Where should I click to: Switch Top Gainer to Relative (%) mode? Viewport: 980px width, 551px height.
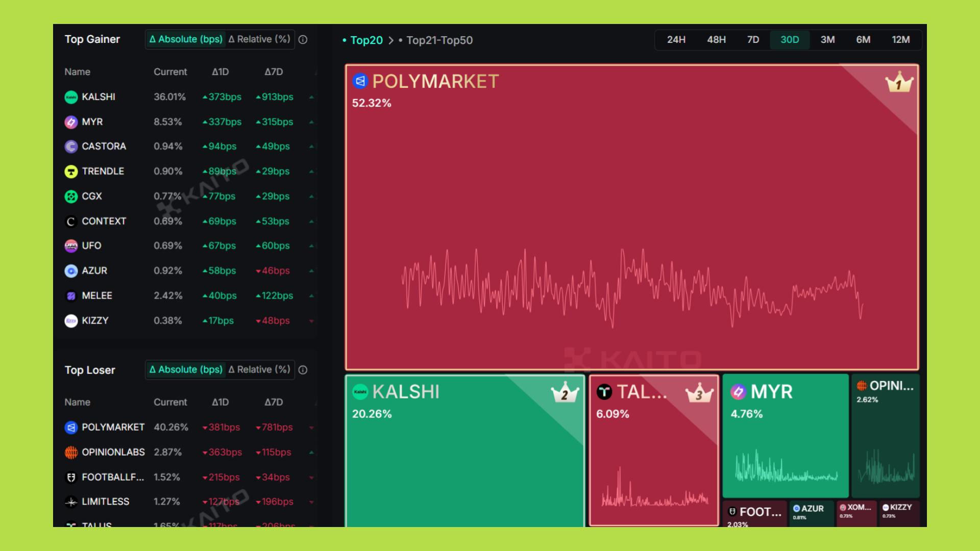pyautogui.click(x=259, y=39)
